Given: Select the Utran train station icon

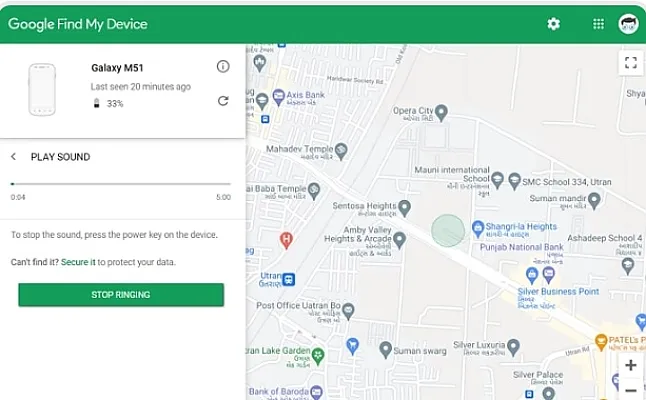Looking at the screenshot, I should (x=289, y=279).
